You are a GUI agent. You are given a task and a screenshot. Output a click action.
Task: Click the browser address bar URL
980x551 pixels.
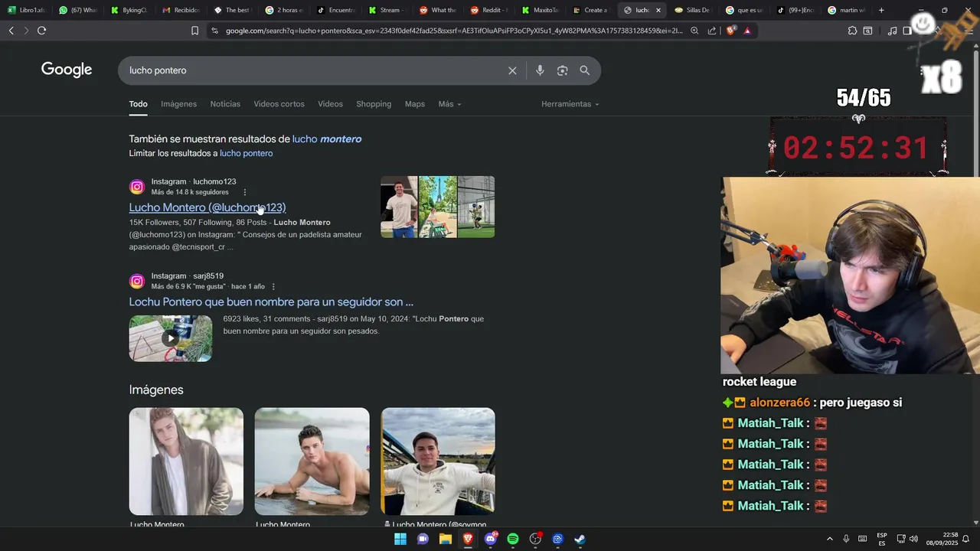coord(454,31)
